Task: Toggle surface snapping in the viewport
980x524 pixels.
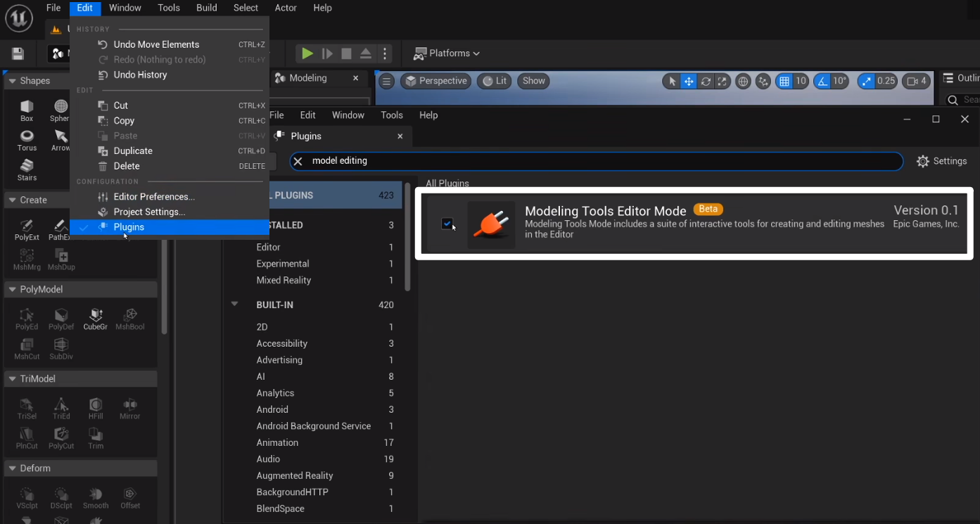Action: [x=763, y=82]
